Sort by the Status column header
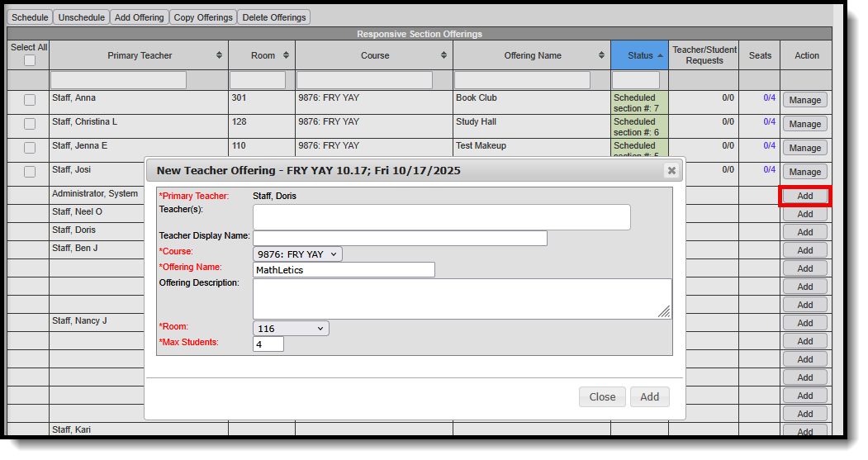Image resolution: width=868 pixels, height=460 pixels. coord(640,55)
